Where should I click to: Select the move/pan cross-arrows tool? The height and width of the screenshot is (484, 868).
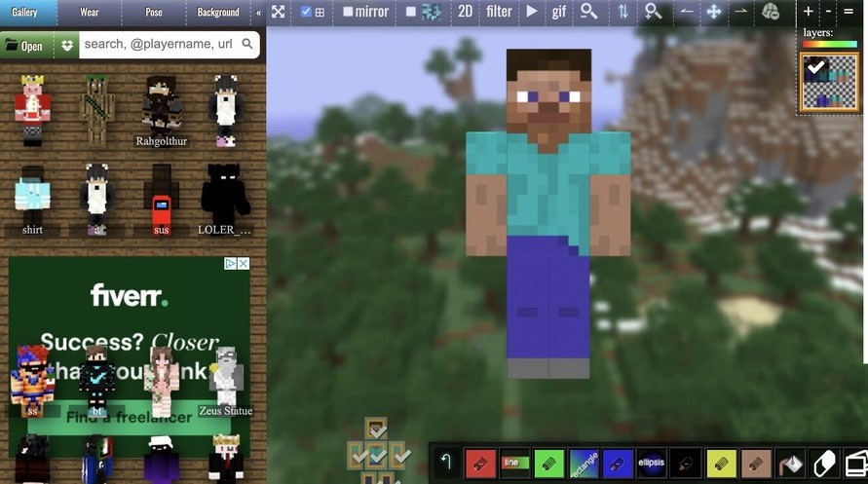(x=713, y=12)
